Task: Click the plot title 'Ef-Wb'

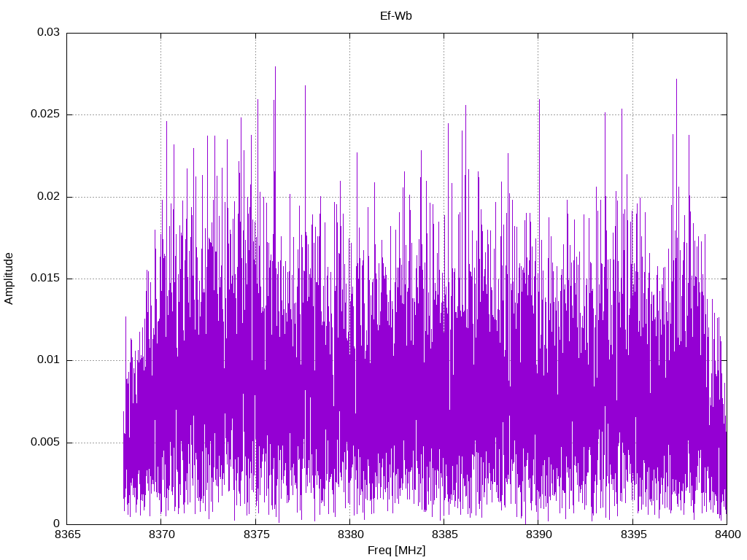Action: 396,16
